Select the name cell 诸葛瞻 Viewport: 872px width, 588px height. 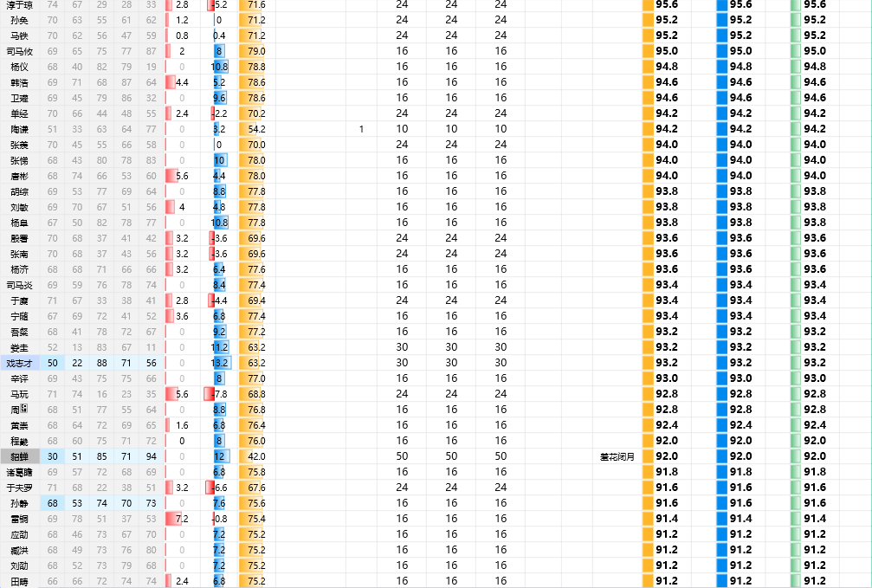[x=19, y=472]
